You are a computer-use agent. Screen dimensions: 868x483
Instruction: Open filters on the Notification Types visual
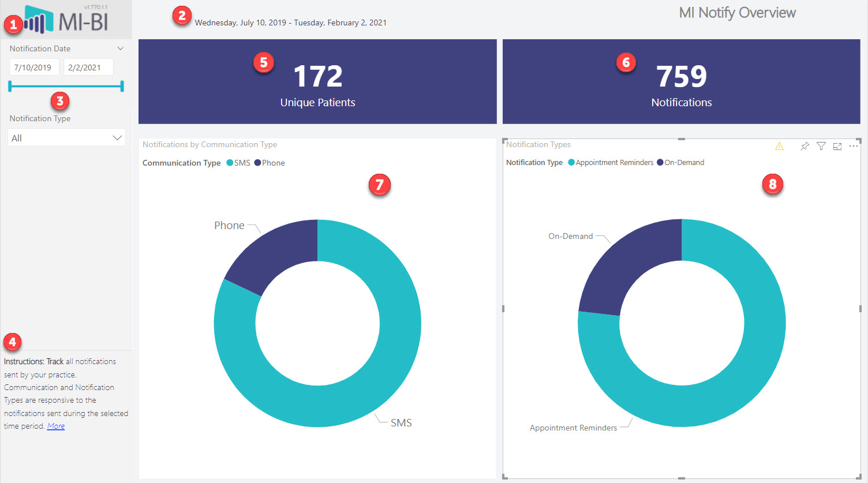[x=821, y=147]
